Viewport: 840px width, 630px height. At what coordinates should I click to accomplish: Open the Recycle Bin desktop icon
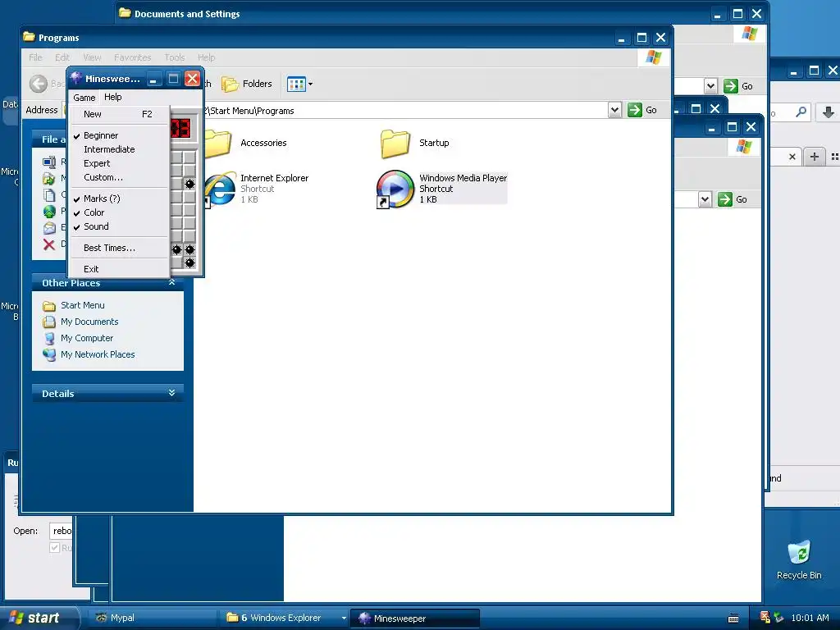pos(799,553)
